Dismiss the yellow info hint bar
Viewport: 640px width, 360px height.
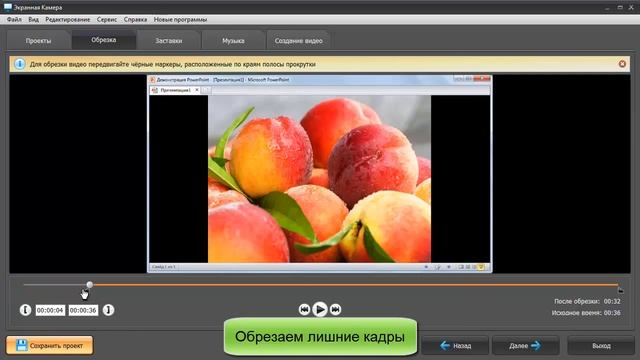click(622, 64)
